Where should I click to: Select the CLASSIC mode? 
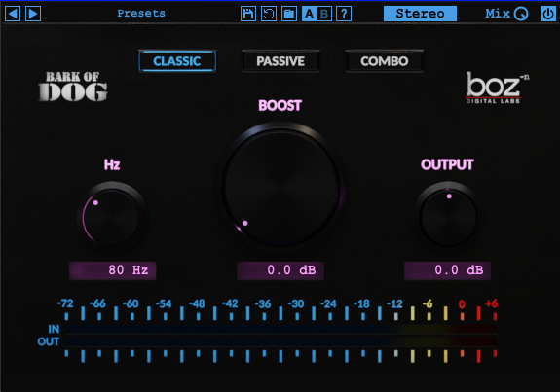177,61
